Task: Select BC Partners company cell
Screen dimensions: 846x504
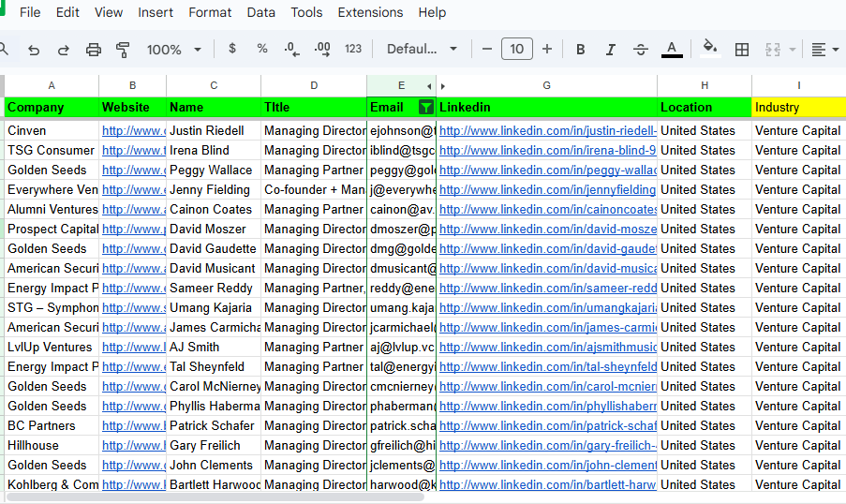Action: point(52,425)
